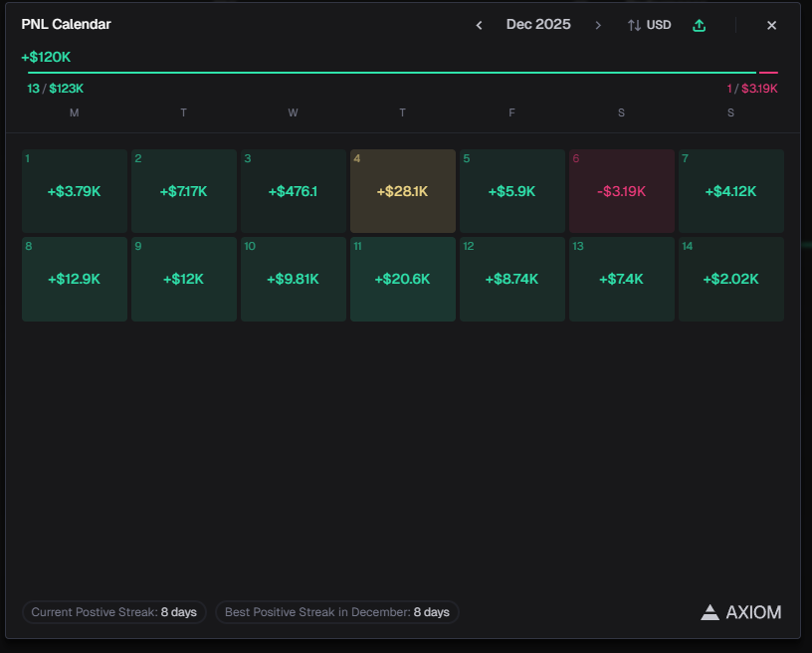
Task: Go to the next month
Action: pos(598,25)
